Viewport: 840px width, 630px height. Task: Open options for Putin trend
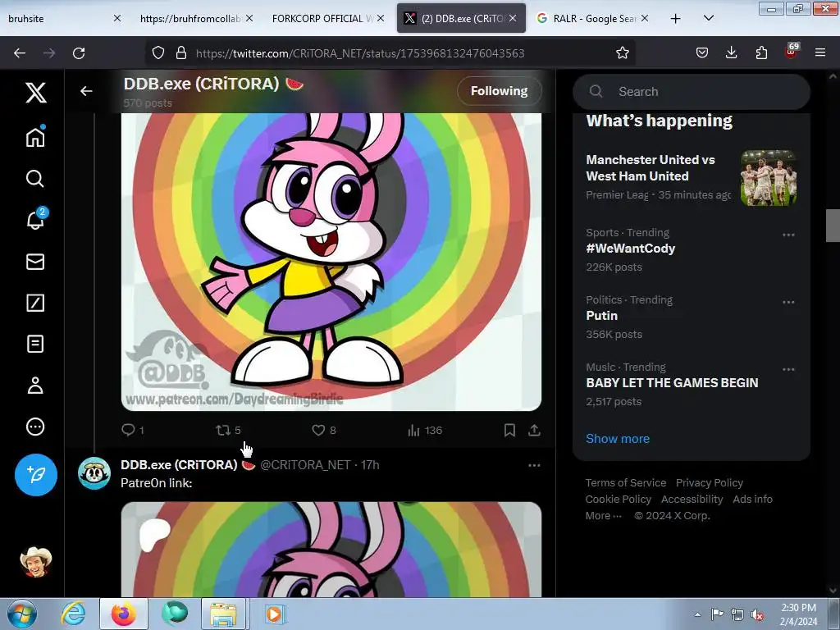coord(788,302)
